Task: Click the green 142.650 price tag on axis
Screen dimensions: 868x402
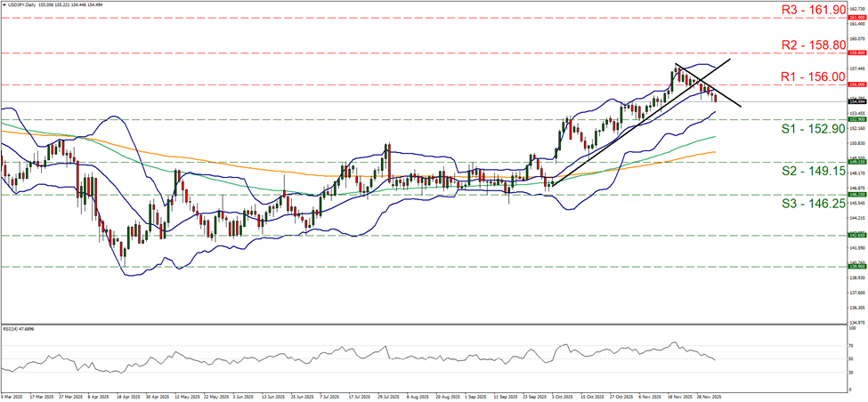Action: click(x=857, y=236)
